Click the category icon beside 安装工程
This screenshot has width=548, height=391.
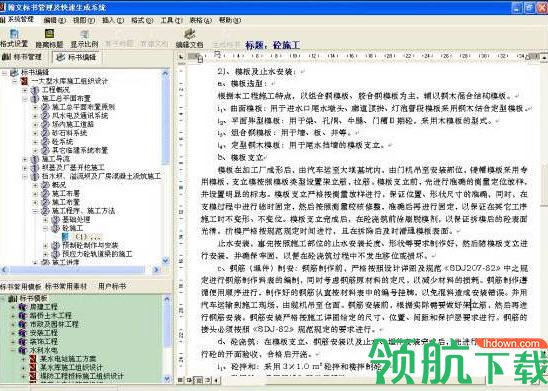(x=23, y=333)
